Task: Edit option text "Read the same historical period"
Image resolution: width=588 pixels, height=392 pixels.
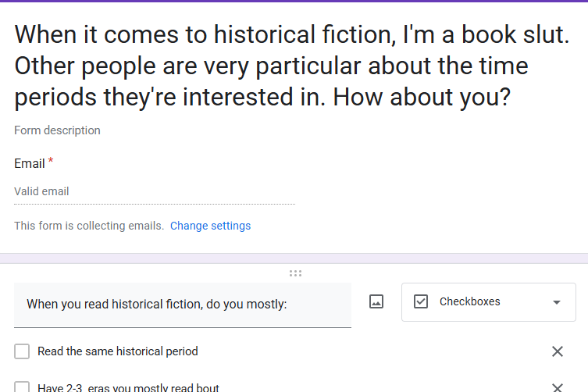Action: tap(118, 351)
